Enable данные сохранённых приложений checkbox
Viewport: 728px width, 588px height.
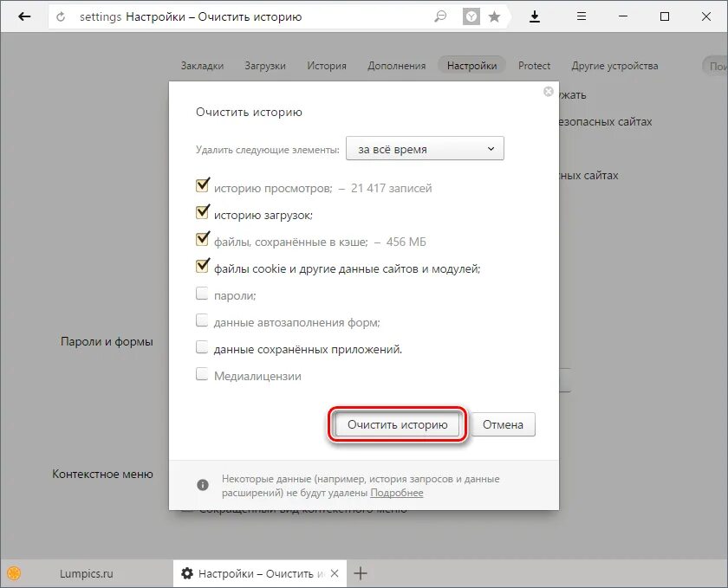pos(202,347)
